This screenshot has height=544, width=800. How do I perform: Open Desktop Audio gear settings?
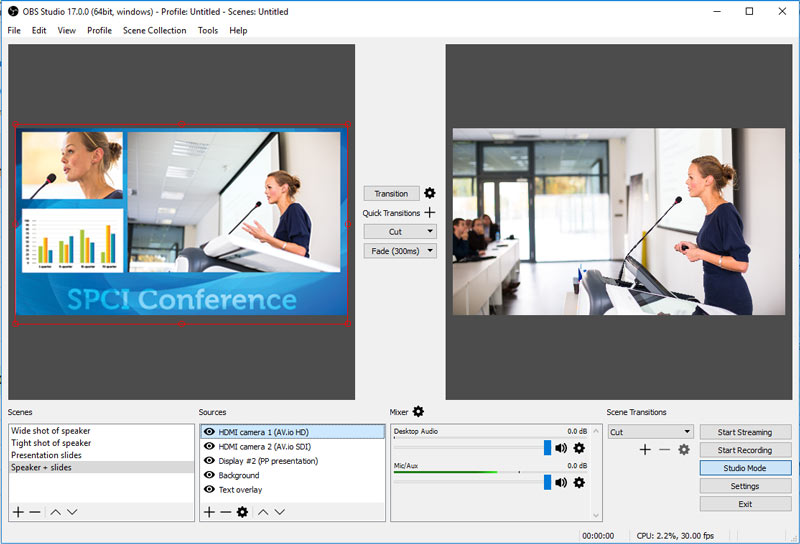pos(579,448)
